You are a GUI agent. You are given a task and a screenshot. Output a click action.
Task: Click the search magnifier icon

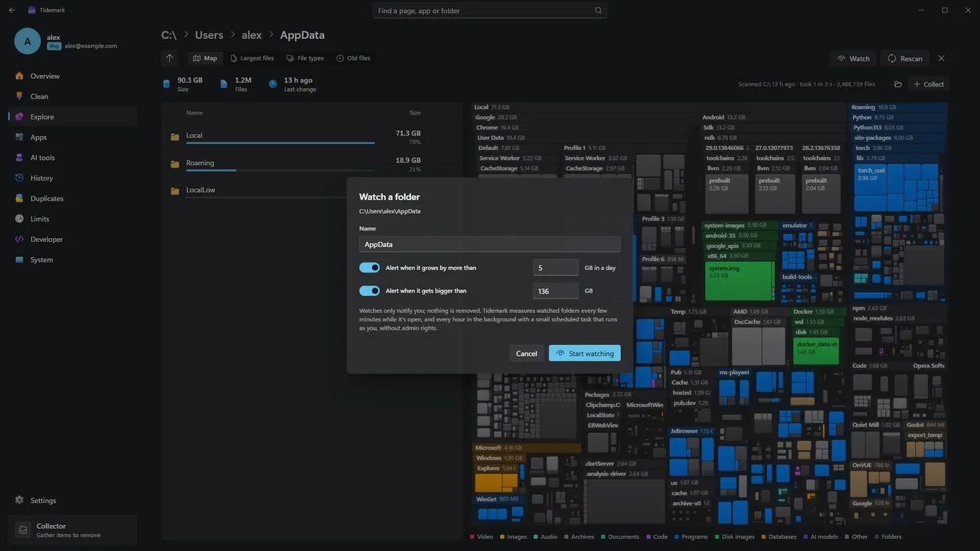pyautogui.click(x=599, y=11)
